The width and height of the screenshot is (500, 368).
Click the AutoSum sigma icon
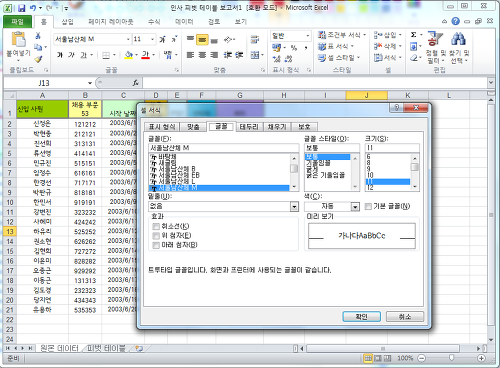413,35
